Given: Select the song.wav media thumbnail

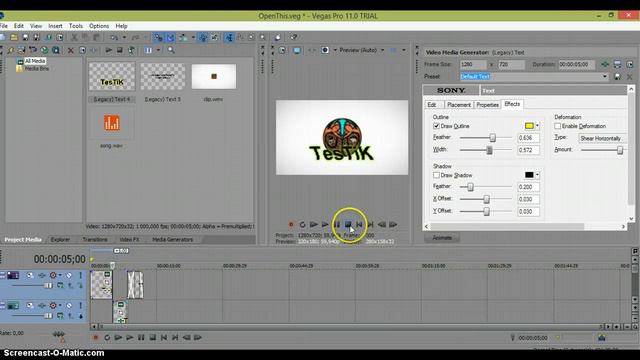Looking at the screenshot, I should pos(111,123).
